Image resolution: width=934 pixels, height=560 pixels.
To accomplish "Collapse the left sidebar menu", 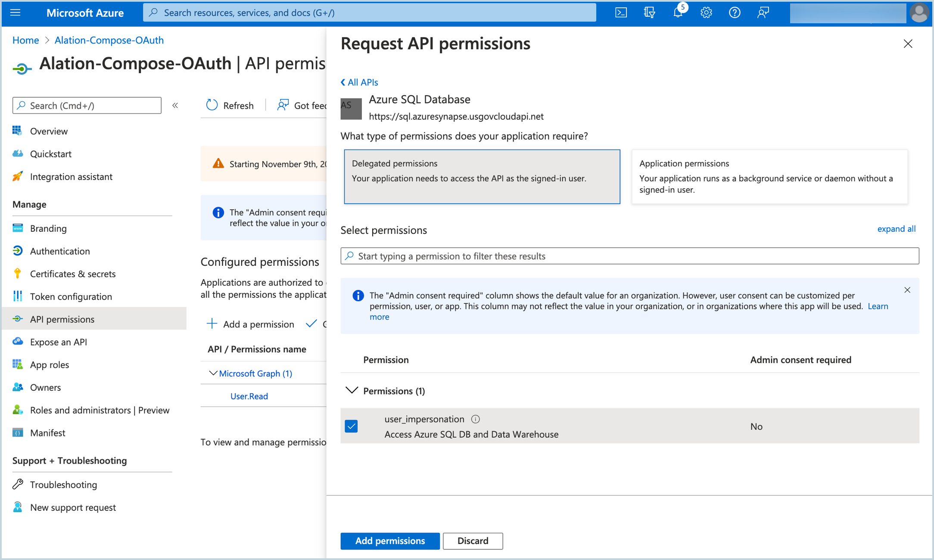I will pos(175,106).
